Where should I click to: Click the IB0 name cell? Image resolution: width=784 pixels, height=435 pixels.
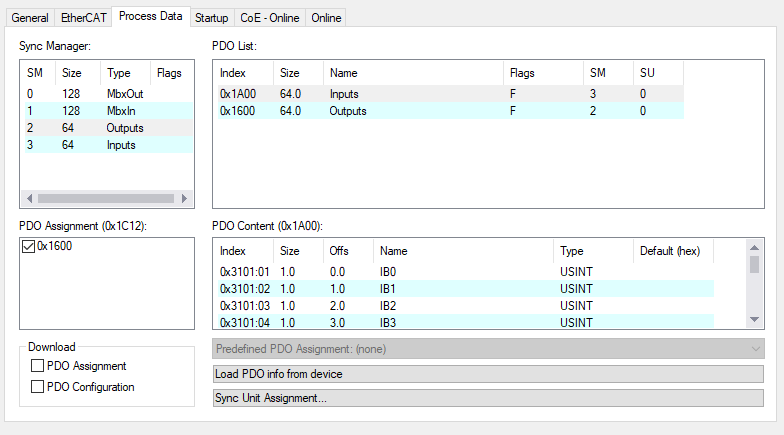coord(388,272)
